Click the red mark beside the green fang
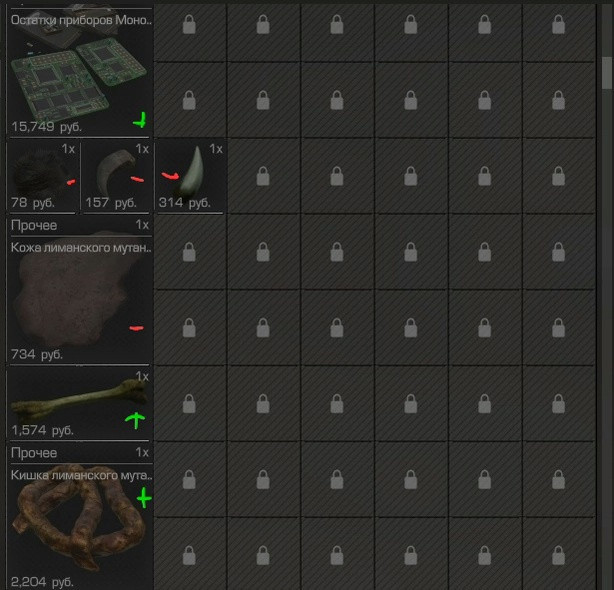Viewport: 614px width, 590px height. [x=170, y=175]
